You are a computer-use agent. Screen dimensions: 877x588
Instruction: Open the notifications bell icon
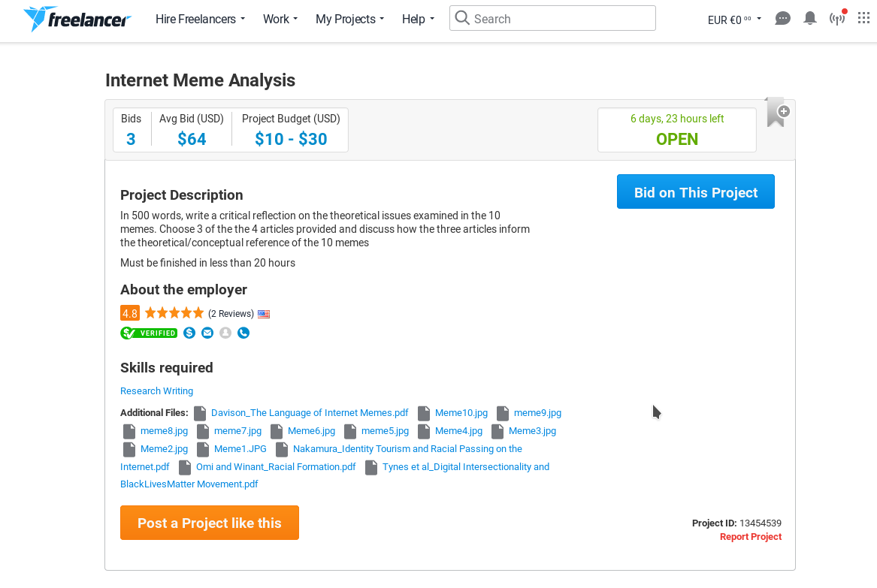tap(810, 19)
